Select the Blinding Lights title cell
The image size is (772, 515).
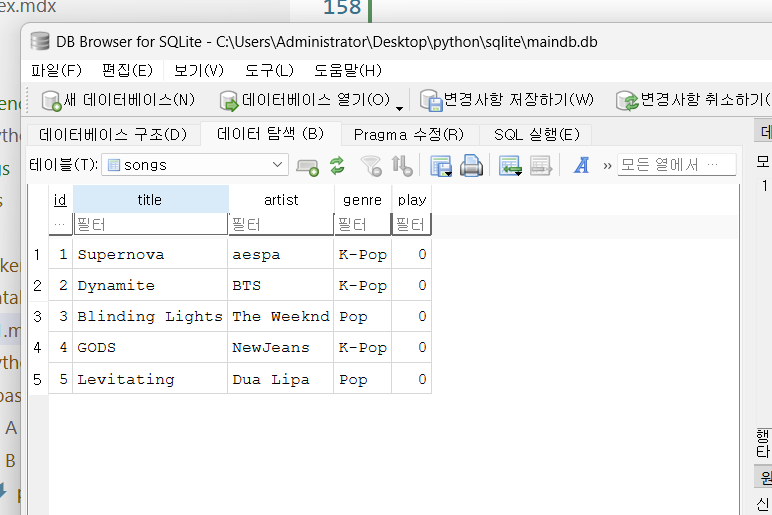tap(150, 316)
